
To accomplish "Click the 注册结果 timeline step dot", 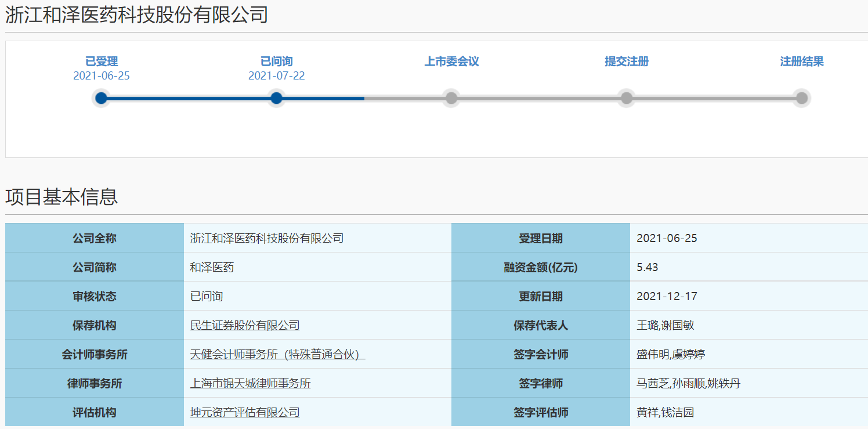I will (x=802, y=98).
